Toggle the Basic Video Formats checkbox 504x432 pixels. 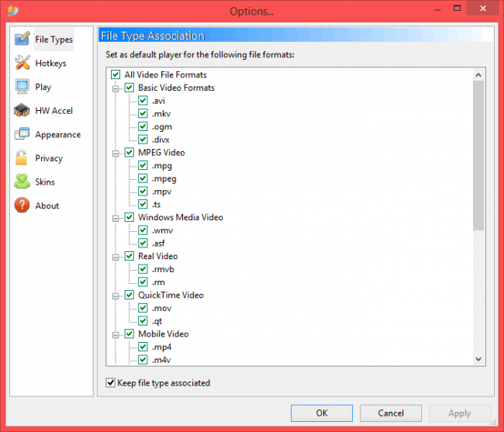click(x=129, y=88)
